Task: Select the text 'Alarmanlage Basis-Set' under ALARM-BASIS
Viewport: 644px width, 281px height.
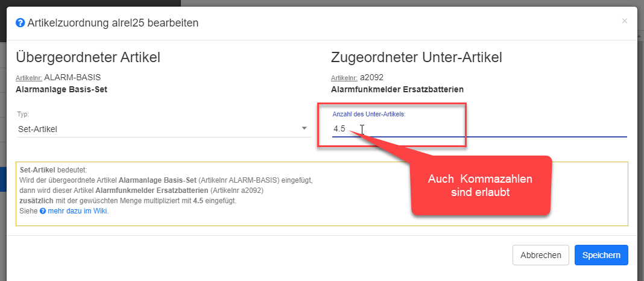Action: coord(61,89)
